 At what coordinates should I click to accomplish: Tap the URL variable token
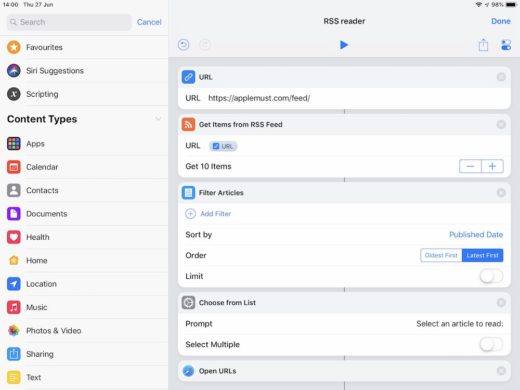(x=223, y=146)
